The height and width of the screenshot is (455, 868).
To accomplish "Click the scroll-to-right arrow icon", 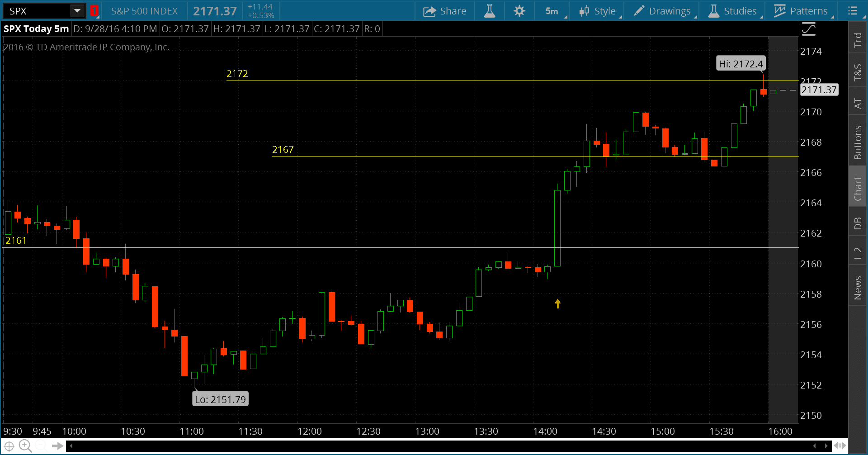I will tap(57, 446).
